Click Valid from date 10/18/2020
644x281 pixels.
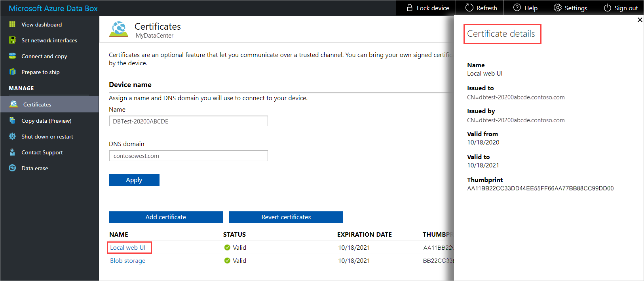[x=483, y=142]
